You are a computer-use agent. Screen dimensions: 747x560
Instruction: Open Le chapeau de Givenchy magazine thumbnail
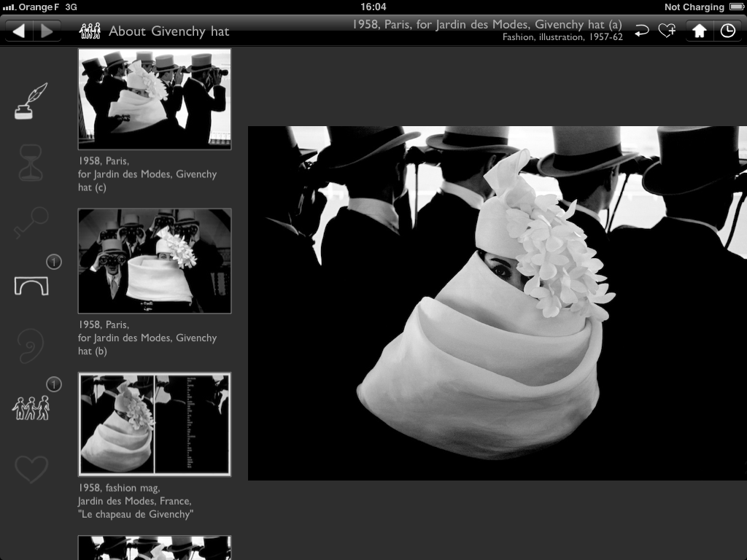pyautogui.click(x=155, y=424)
